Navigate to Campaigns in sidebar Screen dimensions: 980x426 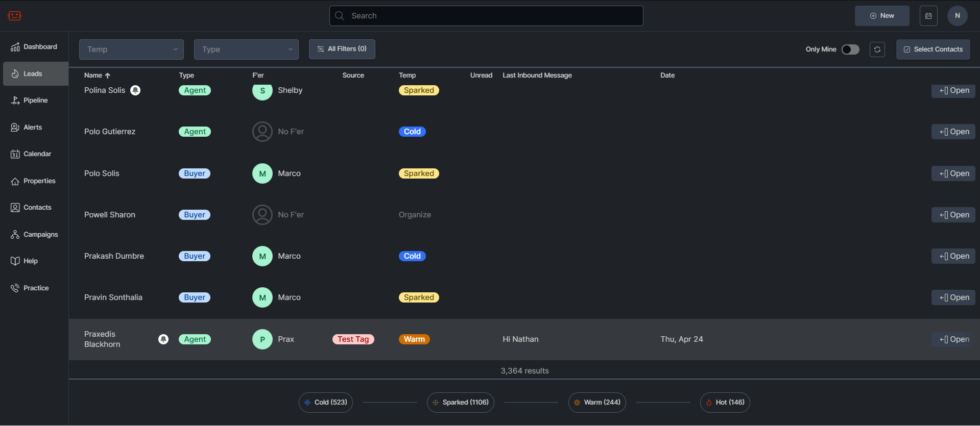coord(40,235)
